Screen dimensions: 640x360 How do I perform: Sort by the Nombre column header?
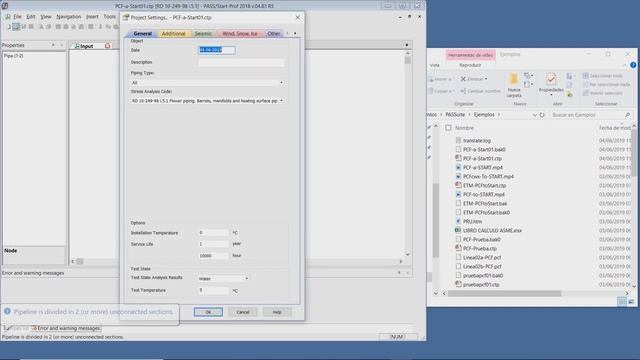click(464, 128)
